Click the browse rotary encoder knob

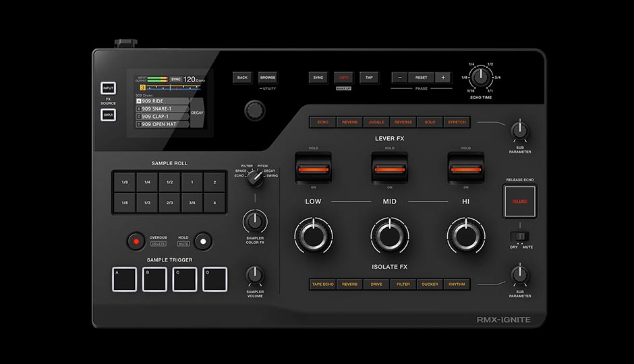[x=254, y=110]
